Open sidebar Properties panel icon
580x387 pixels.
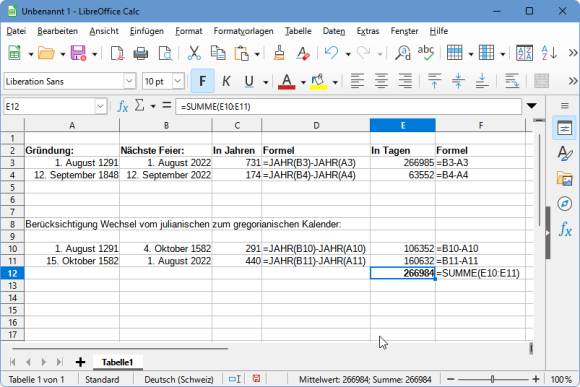point(564,128)
